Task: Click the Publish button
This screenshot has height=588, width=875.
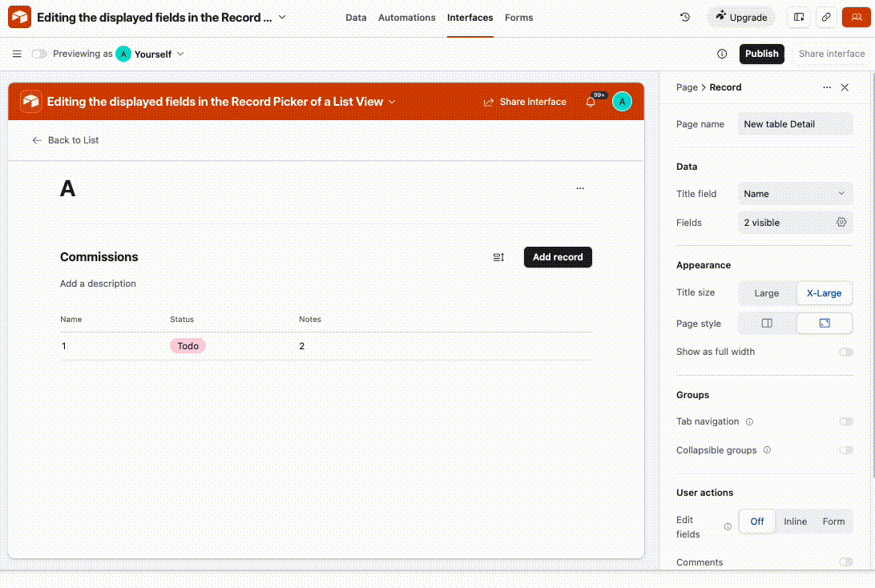Action: coord(762,54)
